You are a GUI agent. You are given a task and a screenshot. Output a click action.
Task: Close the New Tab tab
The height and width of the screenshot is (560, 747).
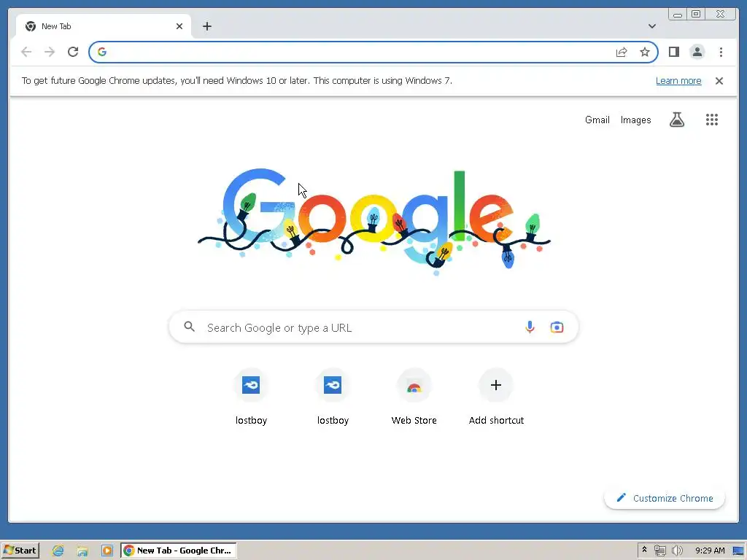[179, 26]
